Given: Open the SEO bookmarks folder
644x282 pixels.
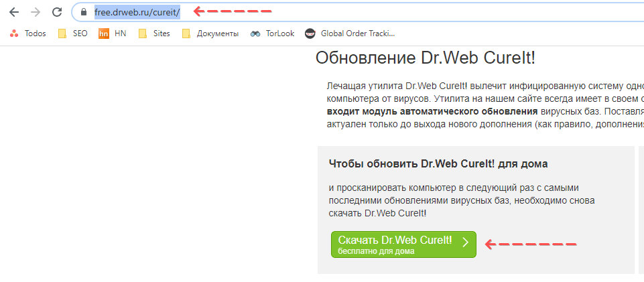Looking at the screenshot, I should 72,33.
